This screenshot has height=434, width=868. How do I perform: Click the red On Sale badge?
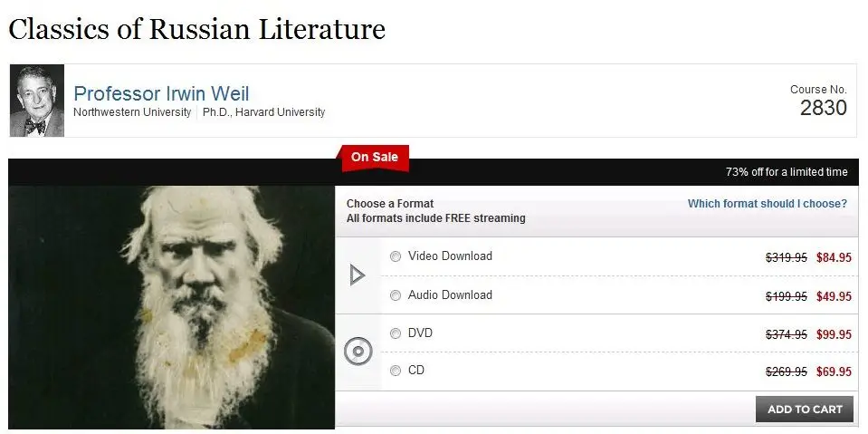(x=375, y=158)
